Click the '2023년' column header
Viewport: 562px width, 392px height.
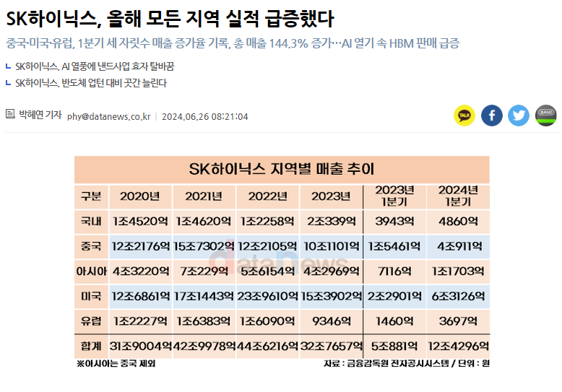[x=331, y=196]
